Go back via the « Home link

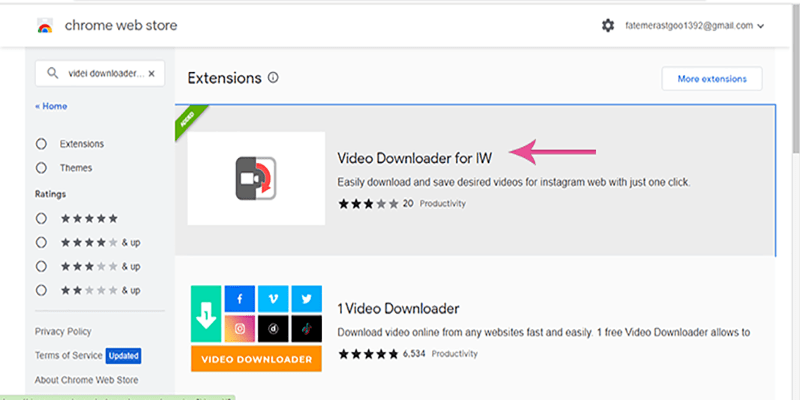tap(51, 106)
